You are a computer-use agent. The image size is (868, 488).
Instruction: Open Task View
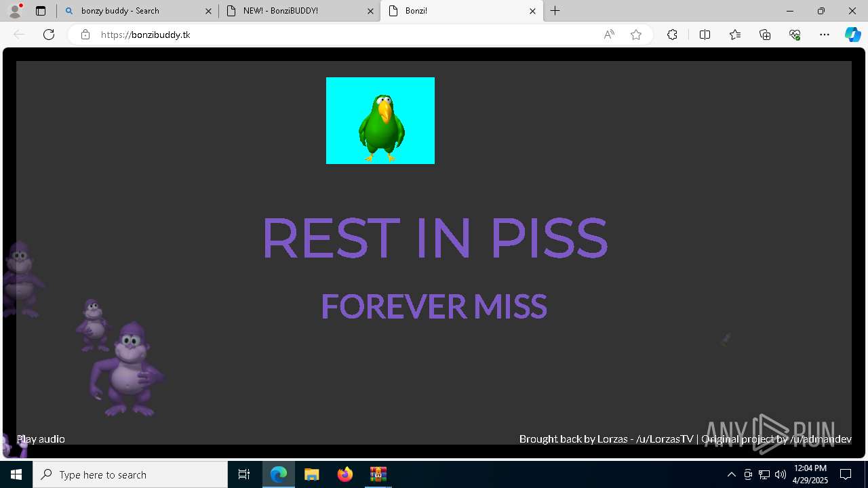244,474
